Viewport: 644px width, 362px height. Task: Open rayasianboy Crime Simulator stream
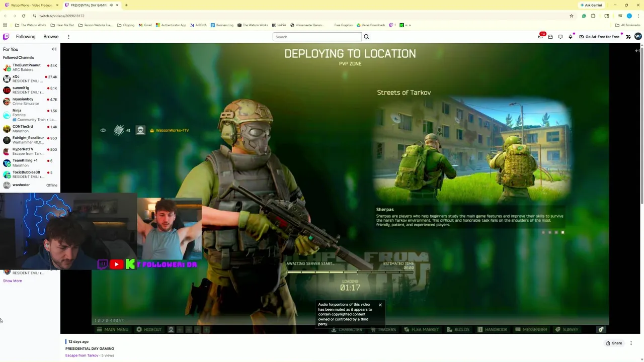click(30, 101)
